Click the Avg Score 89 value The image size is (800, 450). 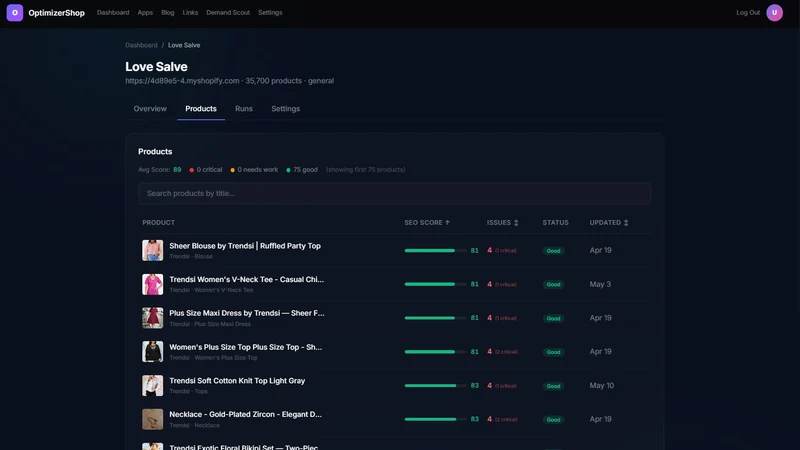177,170
